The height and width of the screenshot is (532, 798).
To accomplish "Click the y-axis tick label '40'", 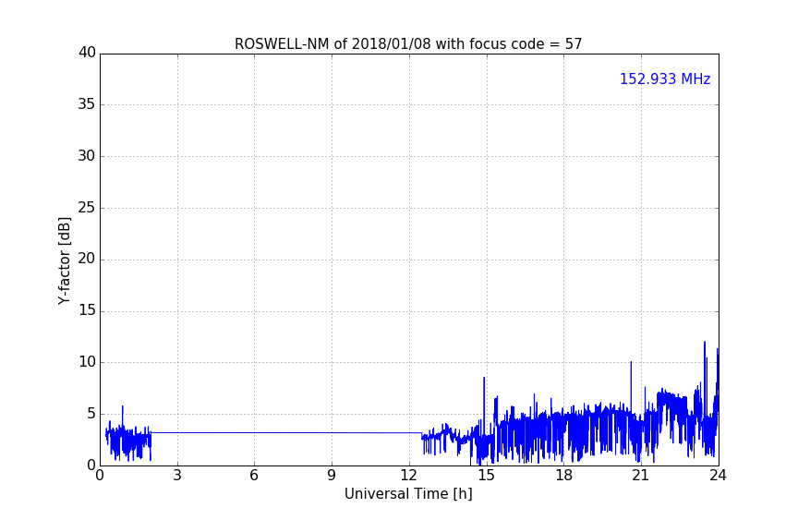I will [x=87, y=53].
